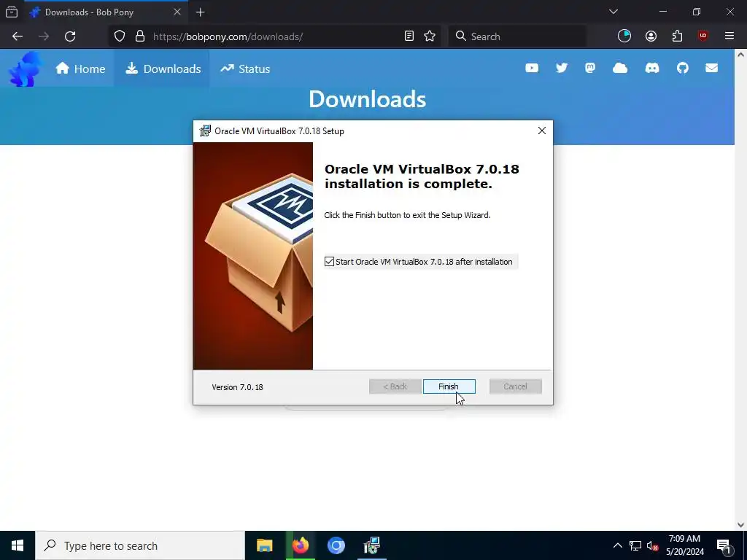This screenshot has height=560, width=747.
Task: Open the muted volume tray icon
Action: (653, 545)
